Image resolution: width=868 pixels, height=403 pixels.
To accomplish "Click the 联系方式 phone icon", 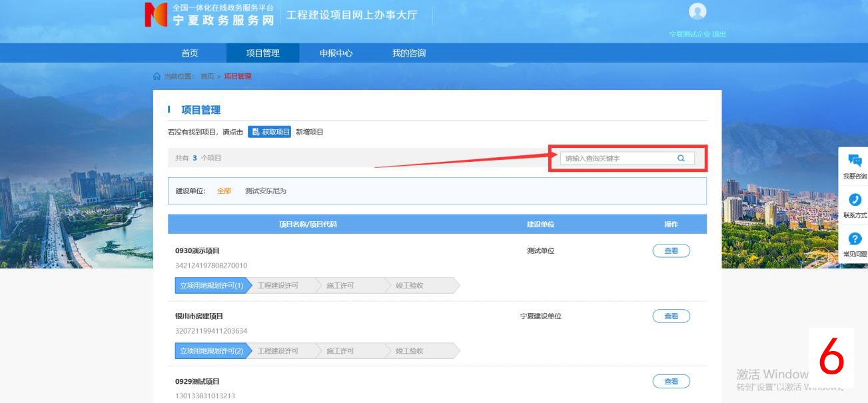I will tap(855, 200).
